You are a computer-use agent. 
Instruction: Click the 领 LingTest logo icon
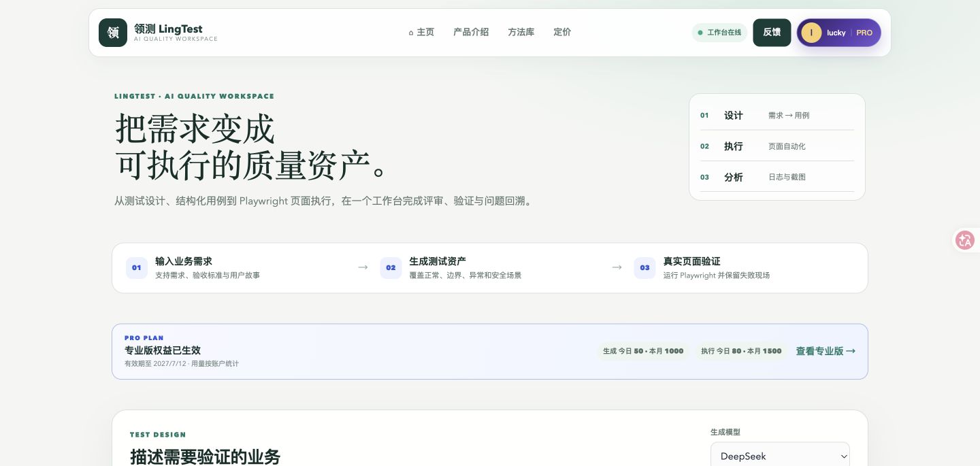pos(113,33)
